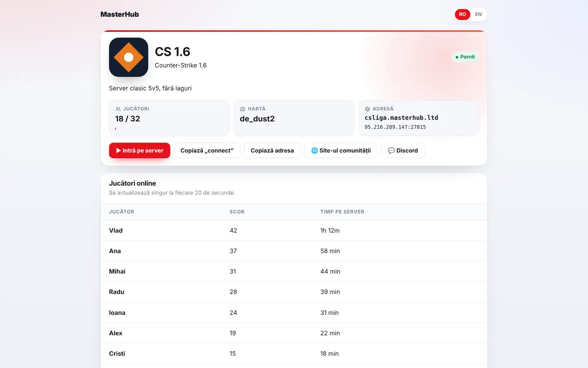
Task: Click the players icon beside JUCĂTORI
Action: (x=118, y=109)
